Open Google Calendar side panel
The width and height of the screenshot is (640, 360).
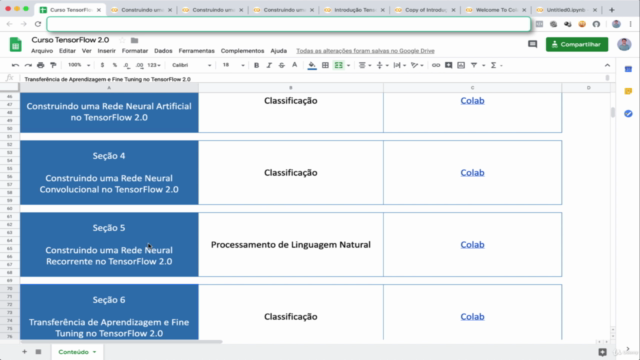(628, 69)
